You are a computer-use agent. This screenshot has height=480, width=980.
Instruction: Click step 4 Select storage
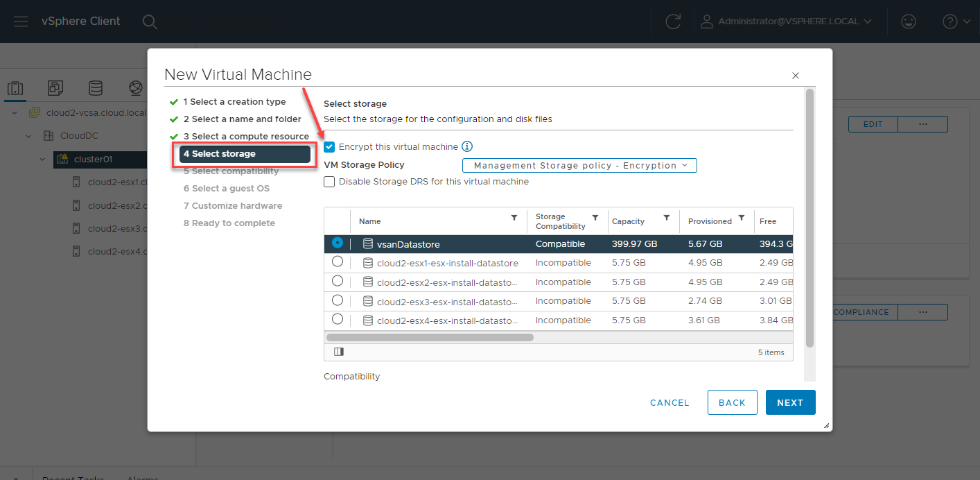click(x=245, y=154)
